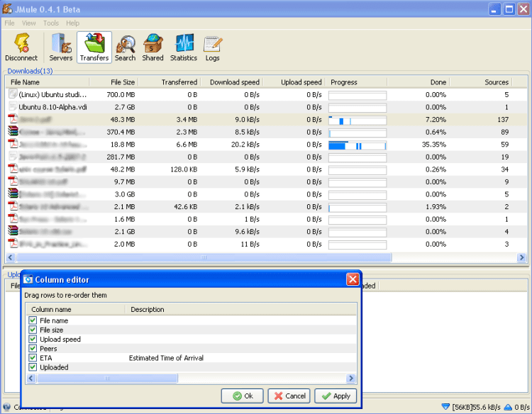Toggle the Upload speed column checkbox
Screen dimensions: 532x414
(x=33, y=339)
